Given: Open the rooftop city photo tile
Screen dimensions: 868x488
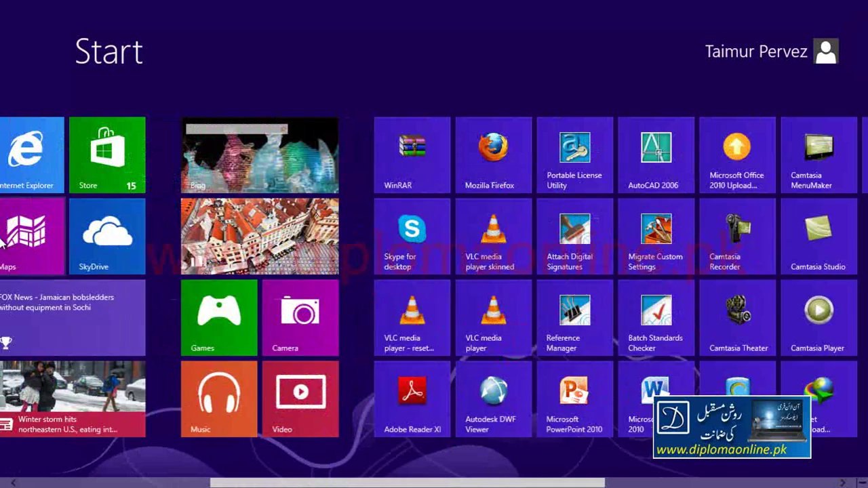Looking at the screenshot, I should (260, 237).
